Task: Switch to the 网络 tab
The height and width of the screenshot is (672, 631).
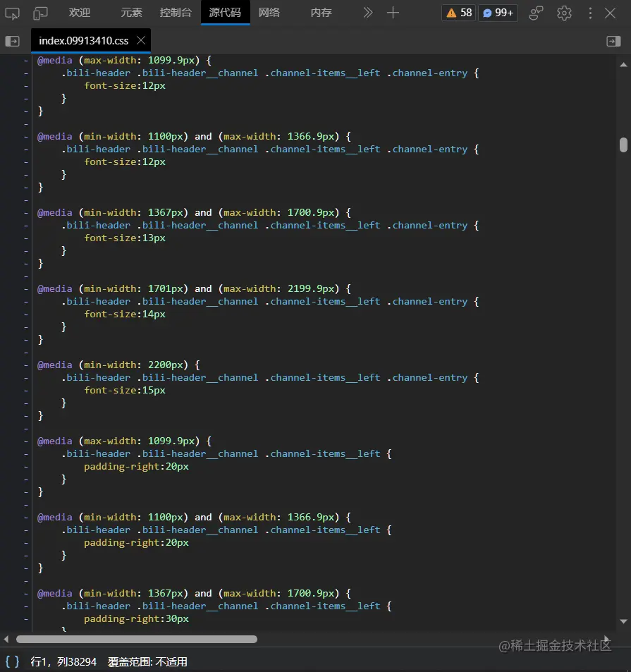Action: (x=269, y=13)
